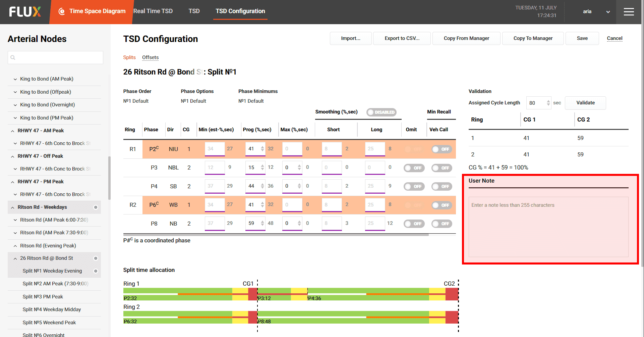Select Split №3 PM Peak item
Viewport: 644px width, 337px height.
pos(43,297)
